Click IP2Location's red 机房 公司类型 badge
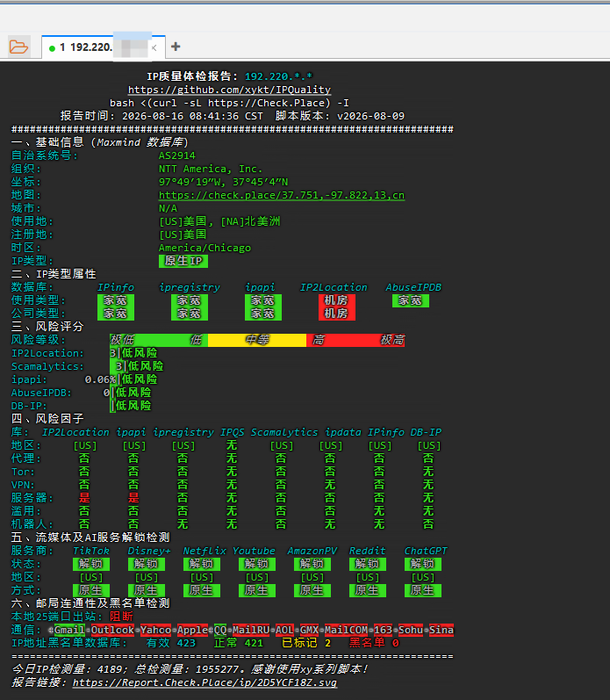 tap(337, 314)
